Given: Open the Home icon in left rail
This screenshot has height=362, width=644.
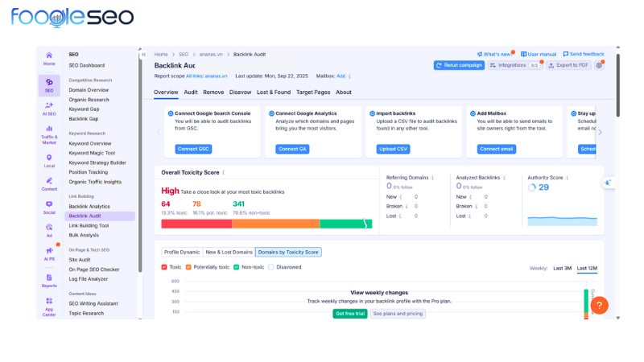Looking at the screenshot, I should 49,56.
